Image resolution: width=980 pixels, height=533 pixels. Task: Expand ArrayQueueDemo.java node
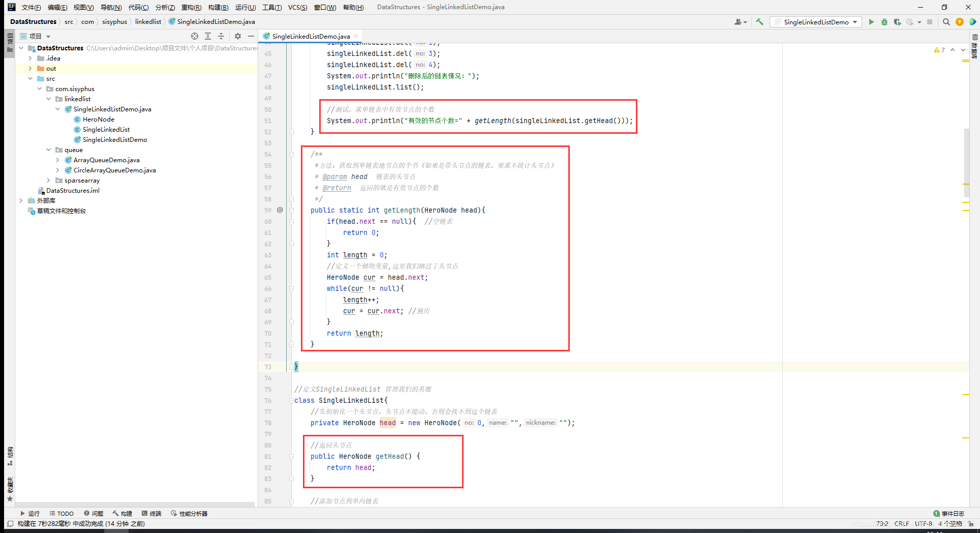click(x=58, y=160)
